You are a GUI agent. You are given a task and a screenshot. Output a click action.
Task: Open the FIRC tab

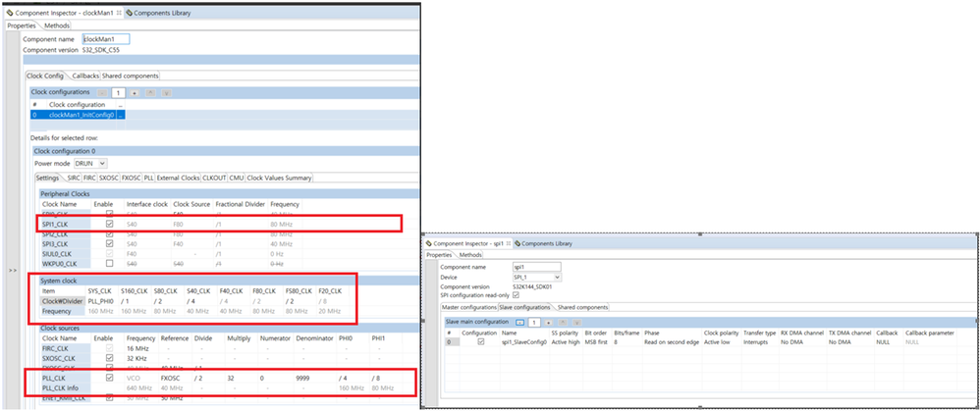click(90, 178)
